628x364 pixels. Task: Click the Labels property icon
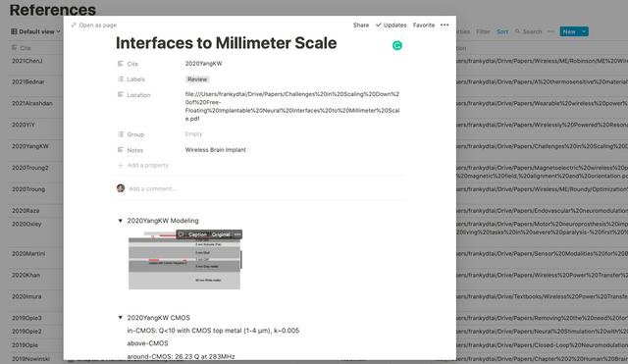(120, 79)
